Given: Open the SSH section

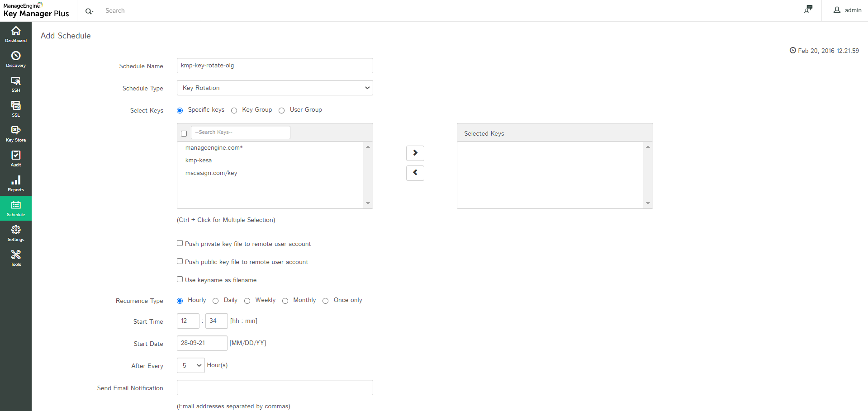Looking at the screenshot, I should (x=16, y=83).
